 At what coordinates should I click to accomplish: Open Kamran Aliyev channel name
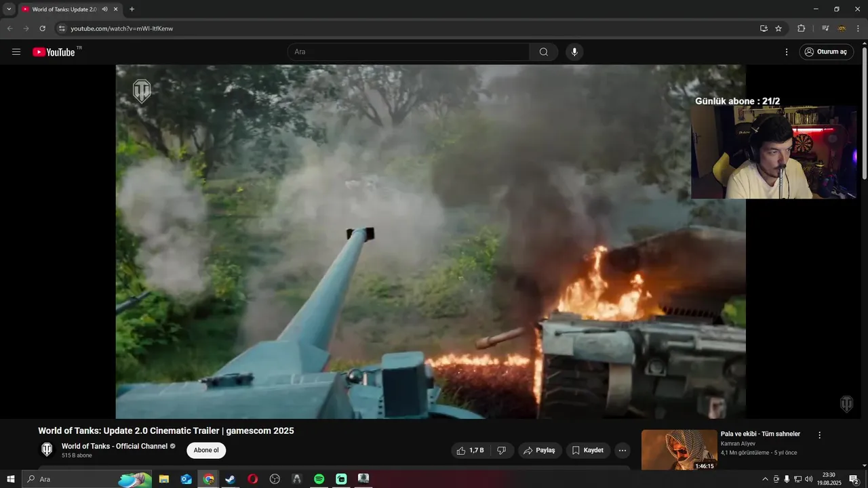(738, 443)
